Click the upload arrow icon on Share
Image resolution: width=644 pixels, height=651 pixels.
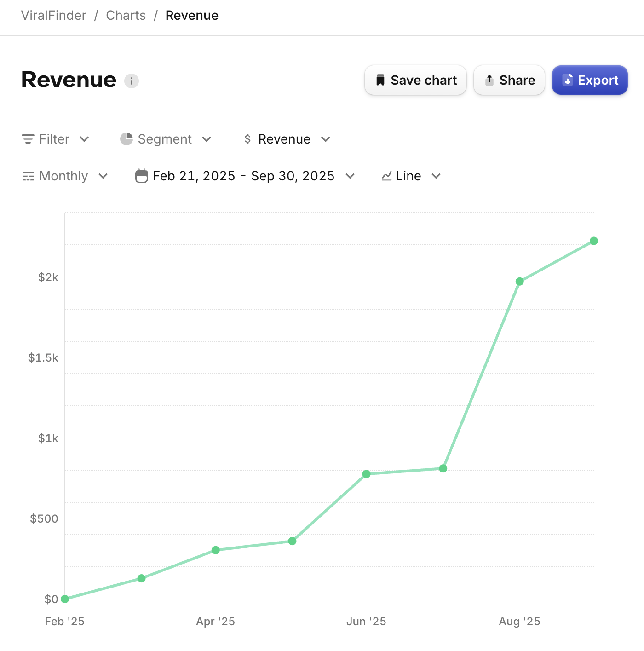pyautogui.click(x=489, y=80)
